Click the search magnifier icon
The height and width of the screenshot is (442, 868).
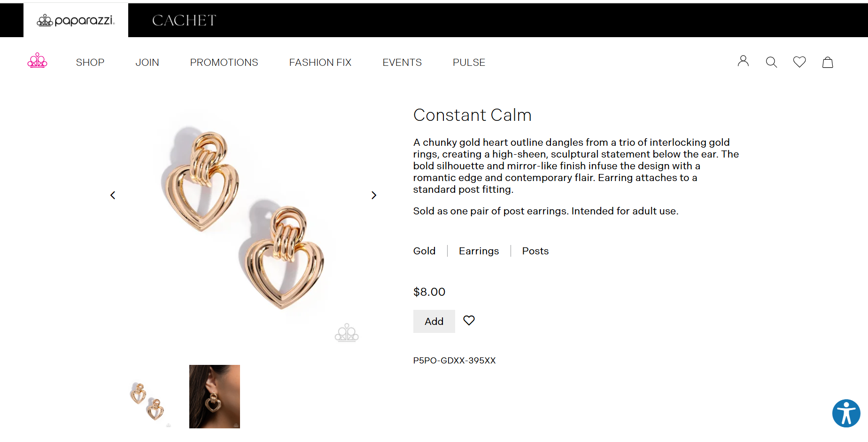(x=771, y=62)
